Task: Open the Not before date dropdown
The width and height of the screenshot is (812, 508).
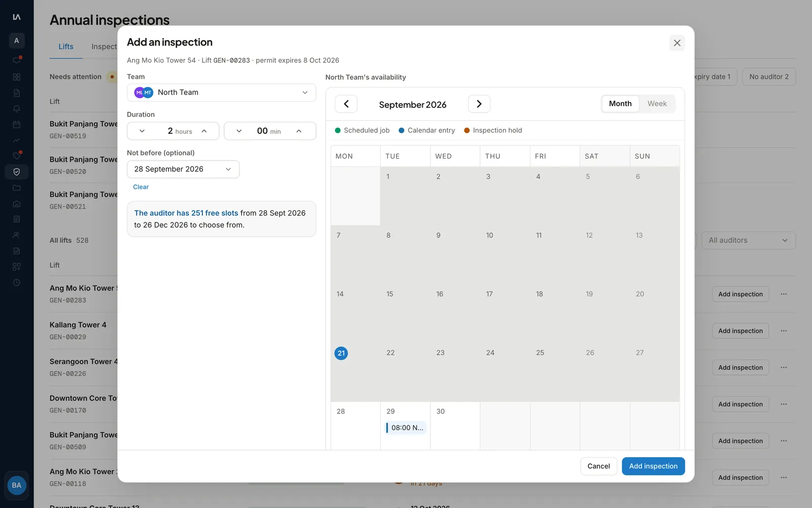Action: click(x=183, y=169)
